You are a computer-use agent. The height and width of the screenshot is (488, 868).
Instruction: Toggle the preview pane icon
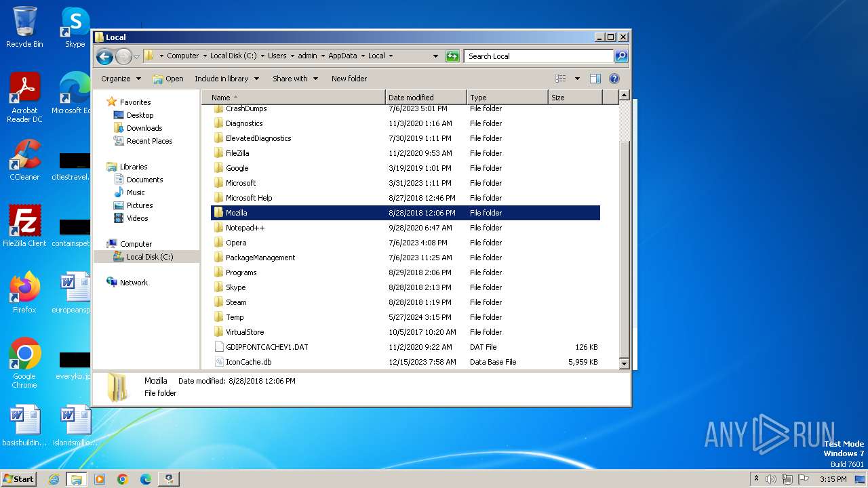pyautogui.click(x=595, y=79)
